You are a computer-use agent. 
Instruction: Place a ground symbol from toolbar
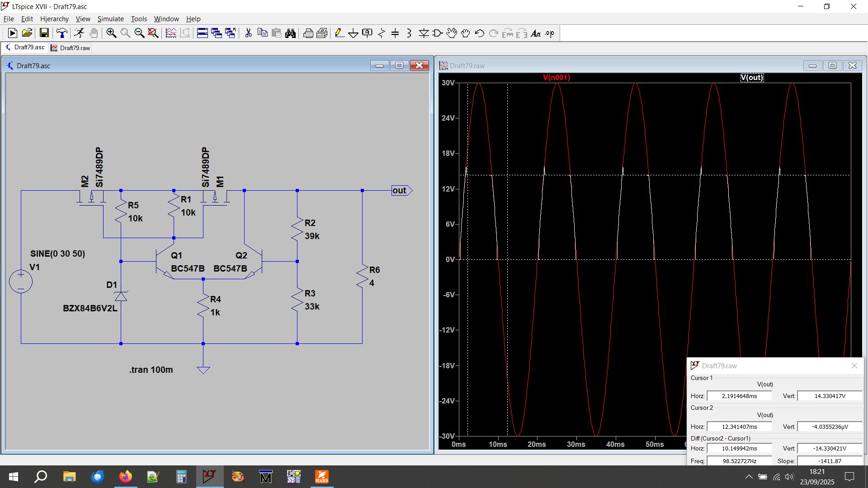(x=353, y=33)
